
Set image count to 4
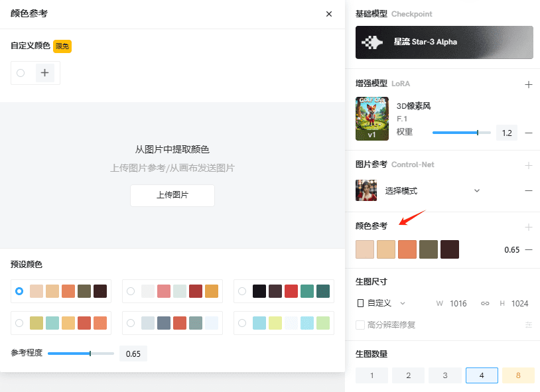pos(482,375)
